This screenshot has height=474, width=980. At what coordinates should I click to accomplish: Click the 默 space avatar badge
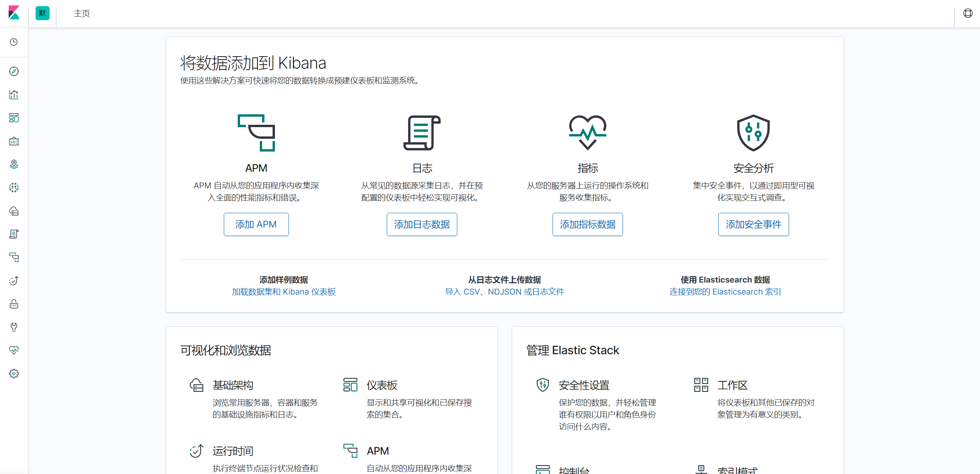coord(42,13)
